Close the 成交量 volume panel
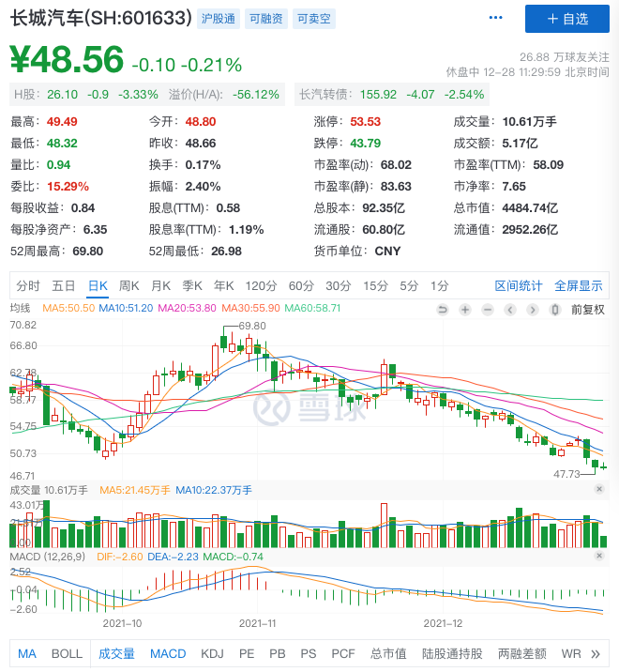Image resolution: width=619 pixels, height=672 pixels. (599, 489)
